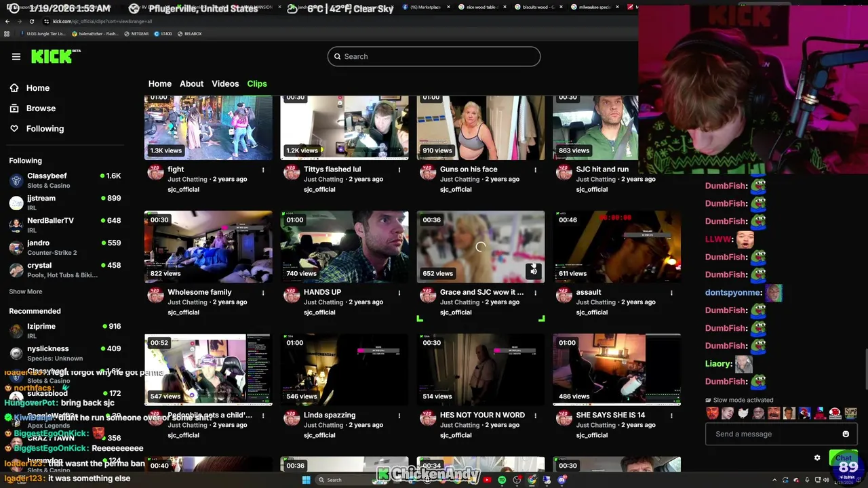The image size is (868, 488).
Task: Open Discord from the taskbar
Action: [562, 480]
